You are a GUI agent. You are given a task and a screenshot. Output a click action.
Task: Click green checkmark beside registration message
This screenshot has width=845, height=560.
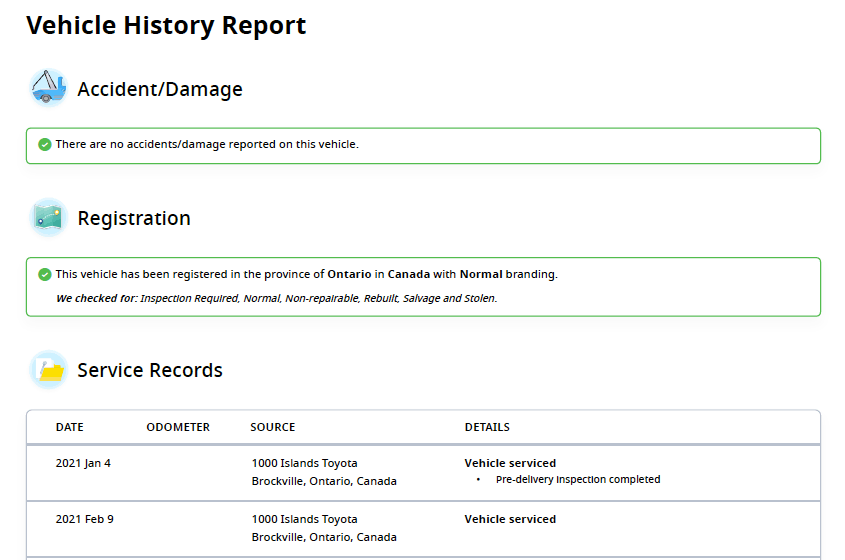click(x=44, y=274)
